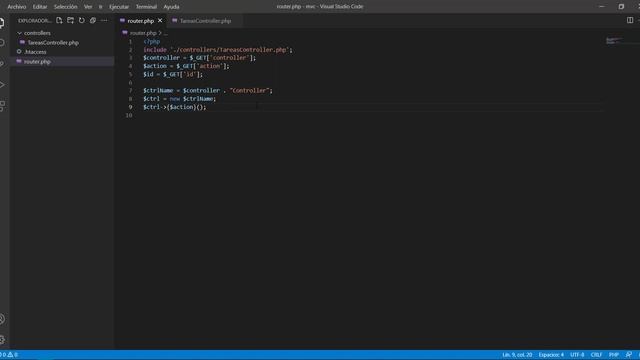Open Run and Debug view

click(2, 85)
